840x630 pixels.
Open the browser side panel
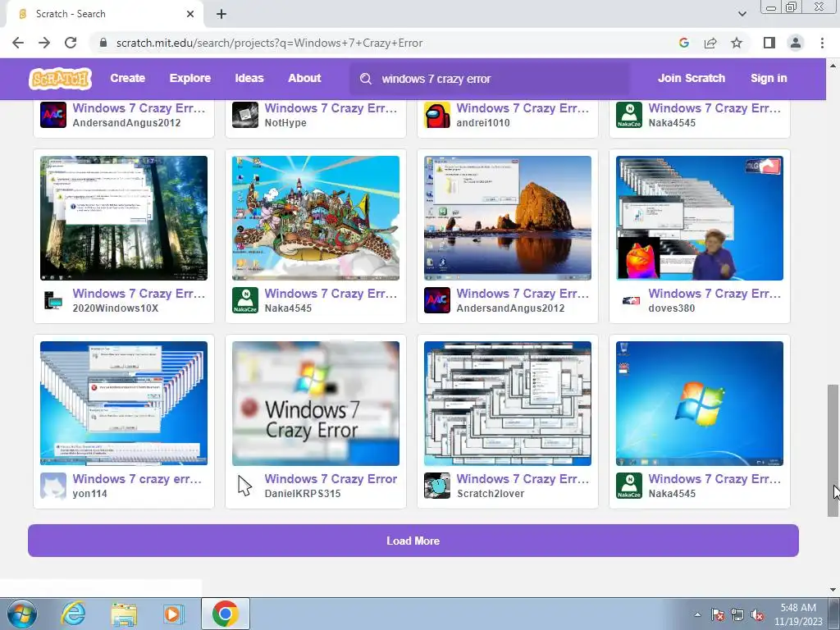pyautogui.click(x=769, y=43)
